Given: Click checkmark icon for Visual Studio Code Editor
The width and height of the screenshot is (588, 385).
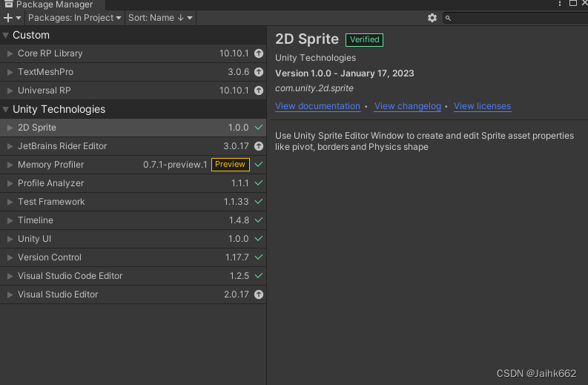Looking at the screenshot, I should (x=259, y=276).
